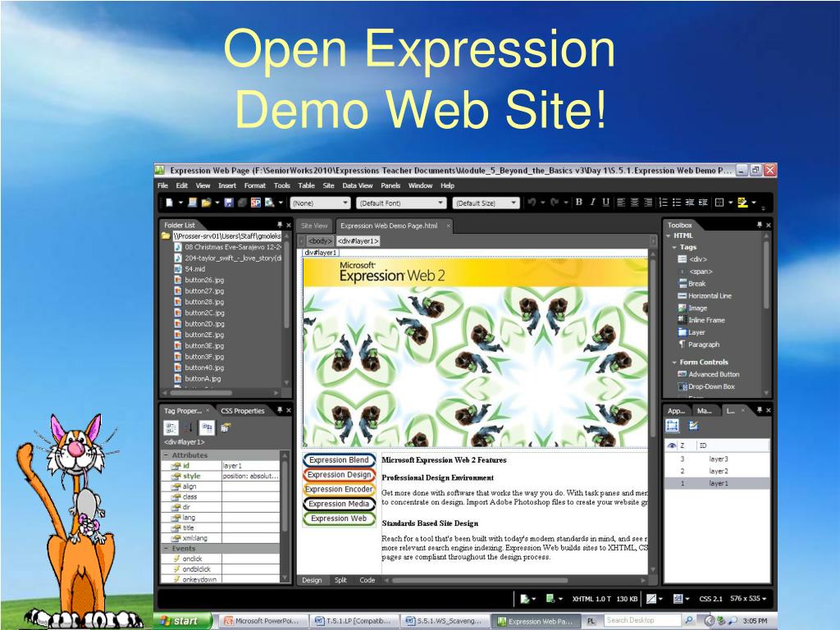Click the increase indent icon
The width and height of the screenshot is (840, 630).
[x=703, y=203]
